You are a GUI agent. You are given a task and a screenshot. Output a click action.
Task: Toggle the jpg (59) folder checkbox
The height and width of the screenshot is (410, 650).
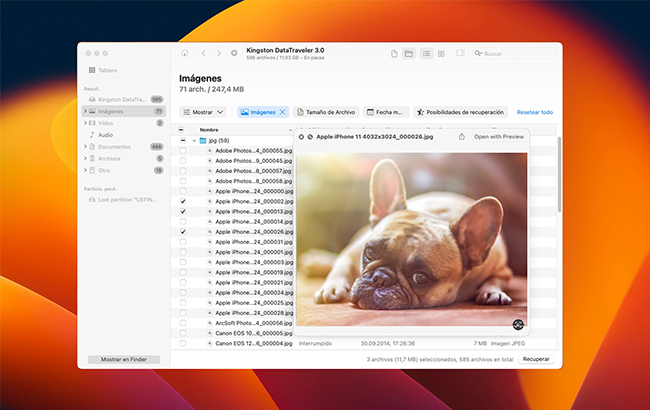[183, 141]
